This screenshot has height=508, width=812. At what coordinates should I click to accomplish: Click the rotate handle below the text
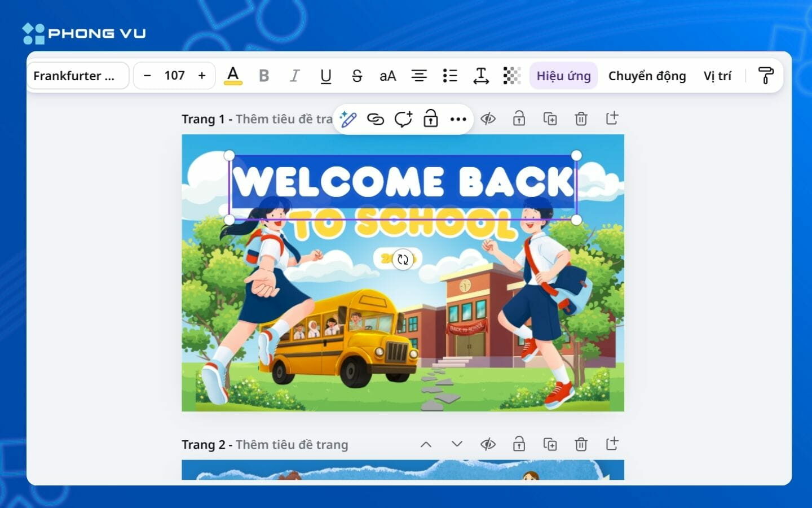403,260
